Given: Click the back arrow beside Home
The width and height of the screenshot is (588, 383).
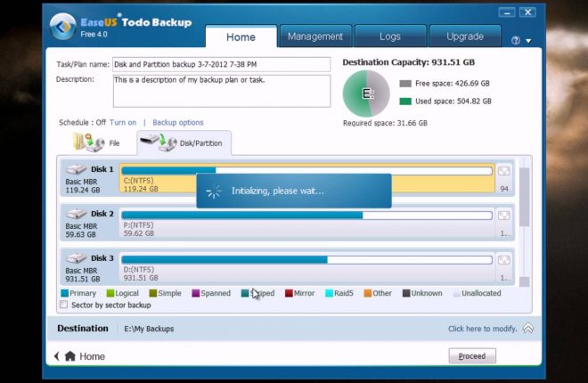Looking at the screenshot, I should tap(57, 356).
